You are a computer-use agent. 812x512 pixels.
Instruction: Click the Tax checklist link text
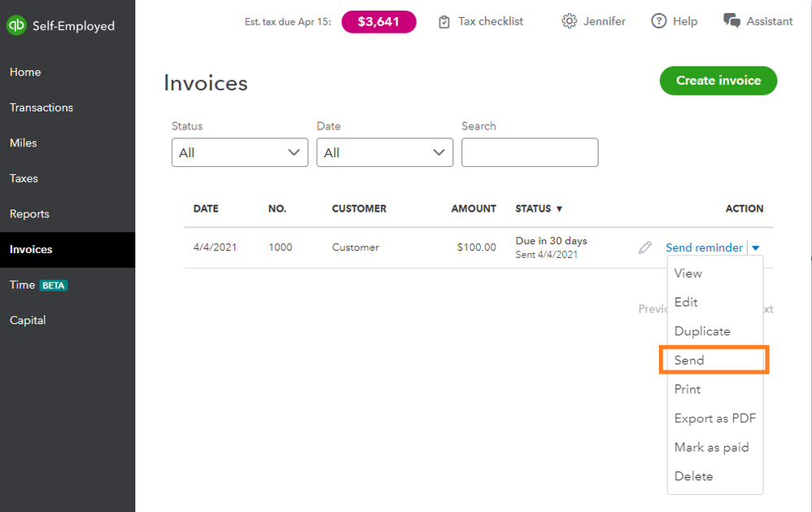coord(491,21)
